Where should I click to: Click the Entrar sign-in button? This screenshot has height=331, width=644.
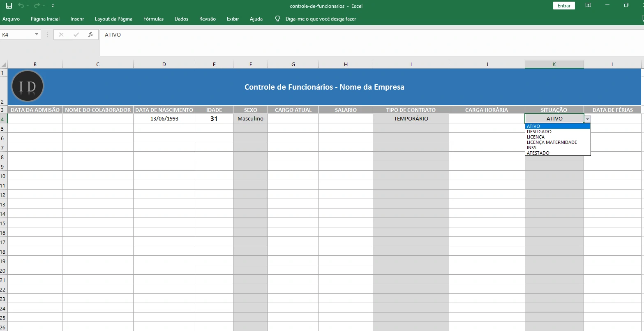pos(563,6)
